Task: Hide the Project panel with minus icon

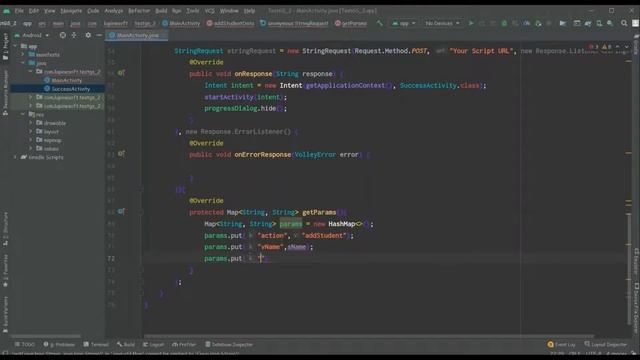Action: tap(99, 36)
